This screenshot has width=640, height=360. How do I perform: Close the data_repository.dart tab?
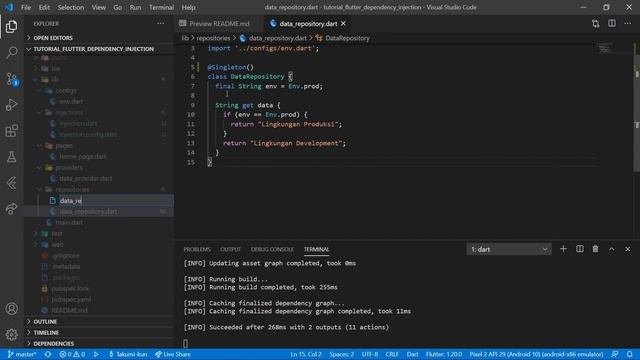[343, 24]
